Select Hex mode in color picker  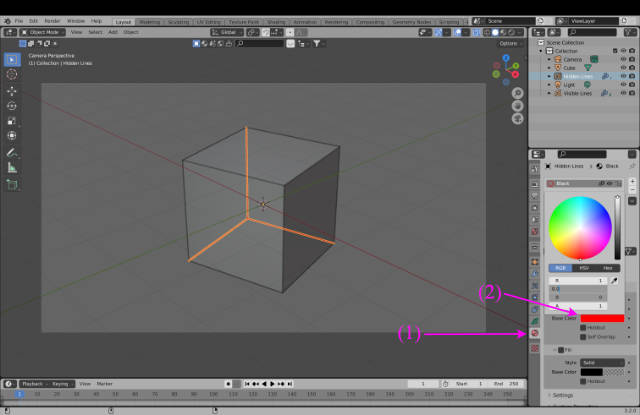coord(608,268)
